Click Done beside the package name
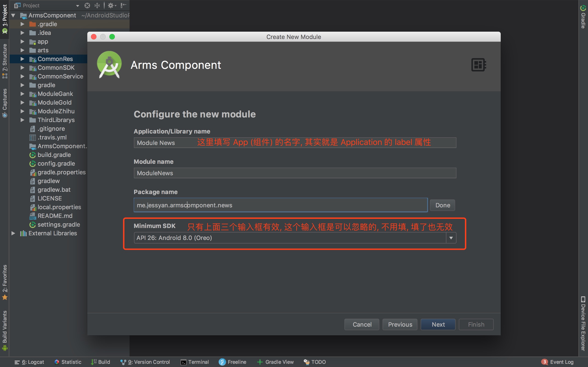Screen dimensions: 588x367 442,205
